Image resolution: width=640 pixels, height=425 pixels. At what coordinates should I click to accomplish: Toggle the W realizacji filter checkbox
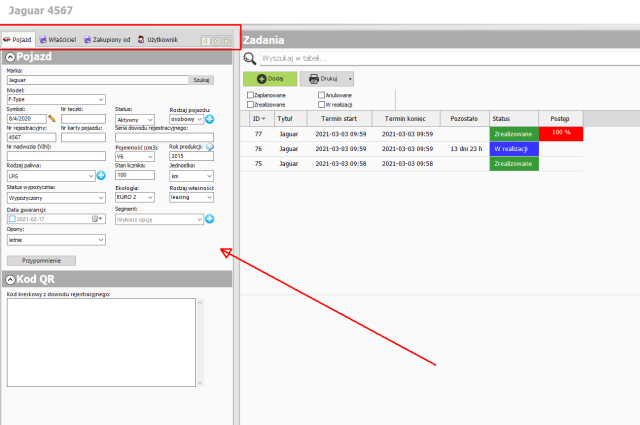coord(321,105)
